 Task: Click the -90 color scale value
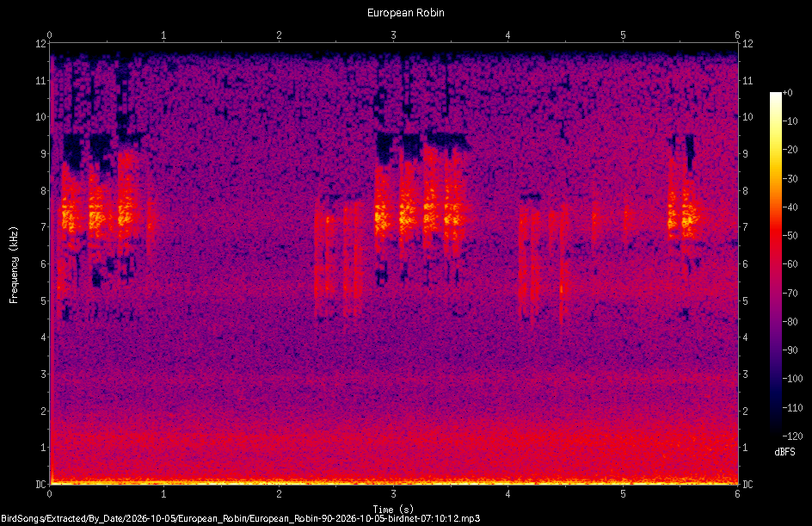coord(790,350)
